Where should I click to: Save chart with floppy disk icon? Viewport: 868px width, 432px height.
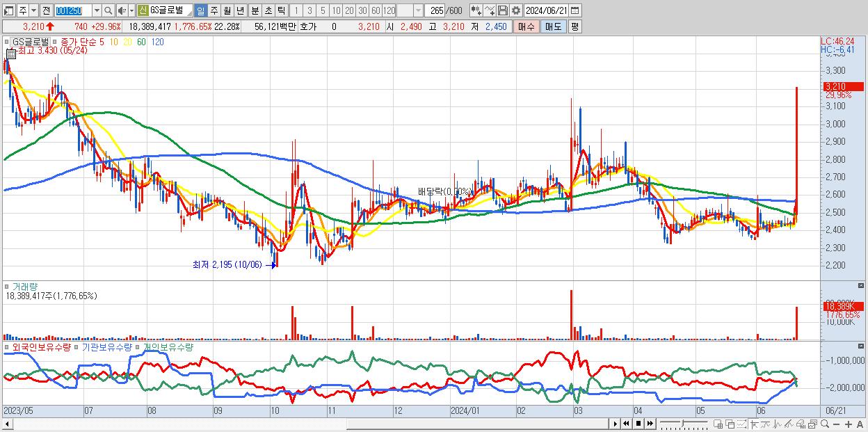503,10
